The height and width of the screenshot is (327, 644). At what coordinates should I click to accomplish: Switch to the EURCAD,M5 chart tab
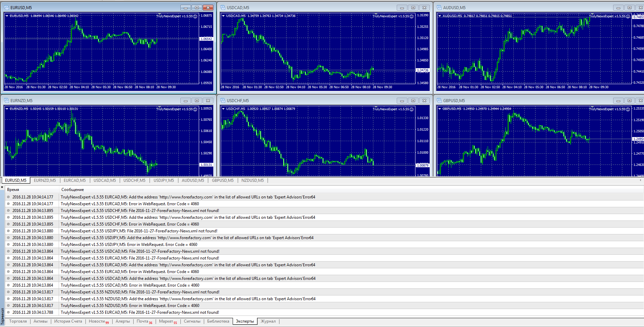(x=75, y=180)
